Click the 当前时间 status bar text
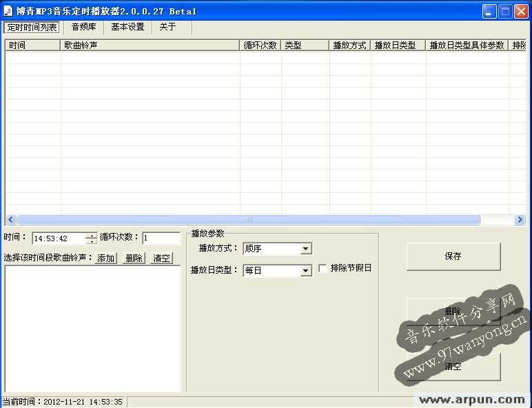Screen dimensions: 532x408 pyautogui.click(x=63, y=402)
